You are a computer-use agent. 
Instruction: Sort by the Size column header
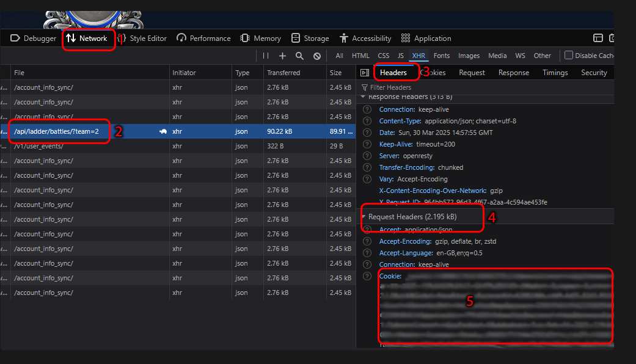click(341, 73)
